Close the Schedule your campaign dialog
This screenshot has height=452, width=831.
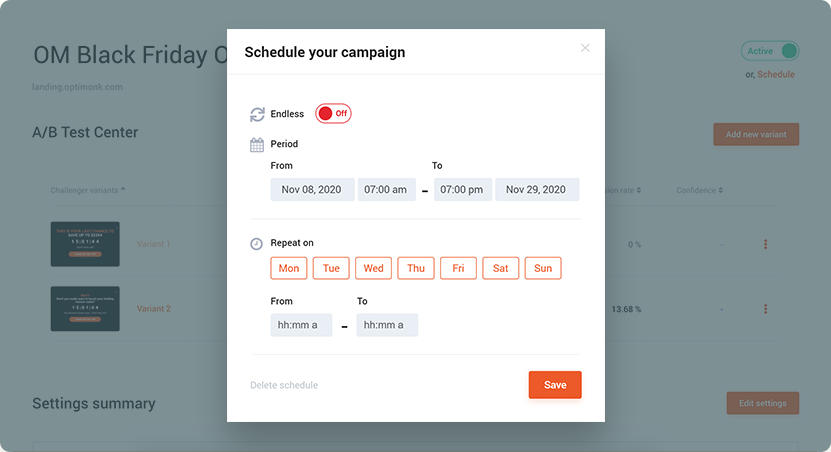[585, 48]
